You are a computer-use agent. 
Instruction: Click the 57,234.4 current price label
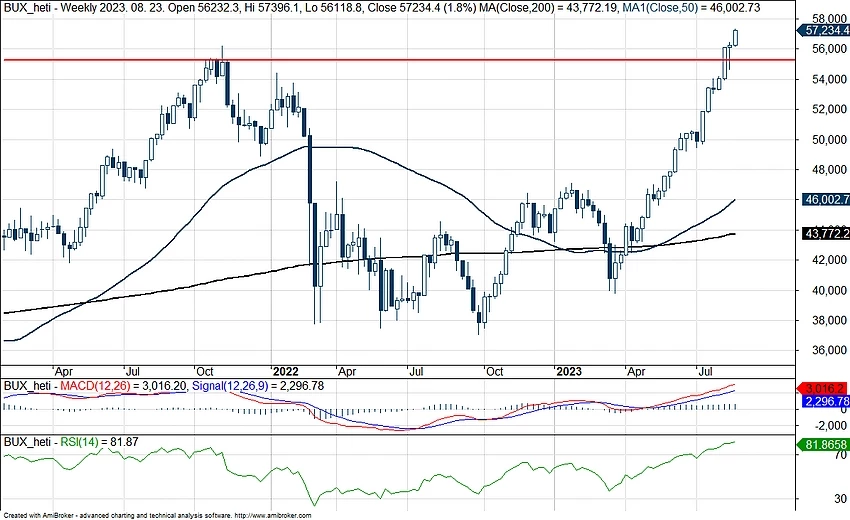point(824,30)
